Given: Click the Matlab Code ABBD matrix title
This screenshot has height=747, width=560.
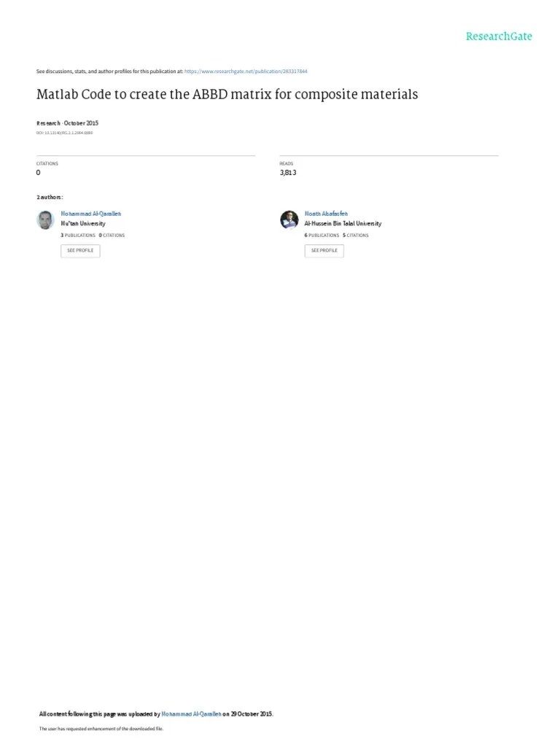Looking at the screenshot, I should tap(227, 94).
